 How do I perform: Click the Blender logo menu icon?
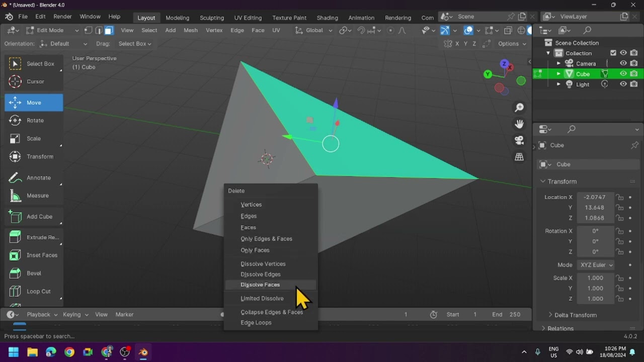(9, 17)
